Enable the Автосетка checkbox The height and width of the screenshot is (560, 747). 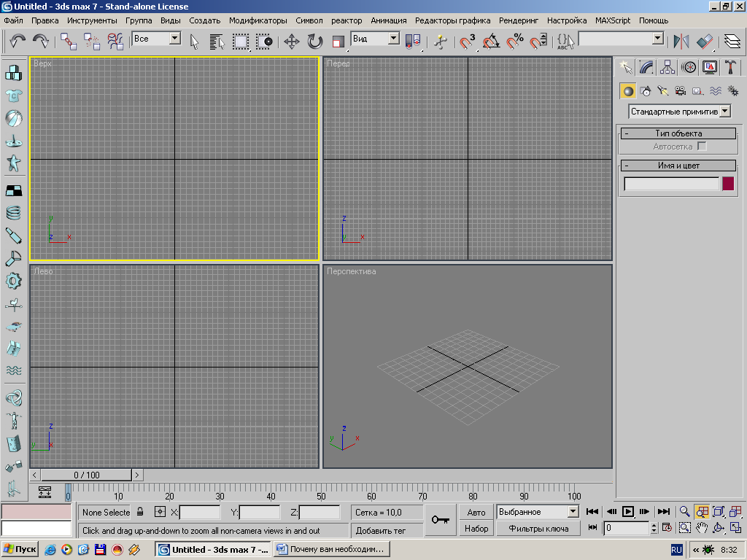coord(702,146)
